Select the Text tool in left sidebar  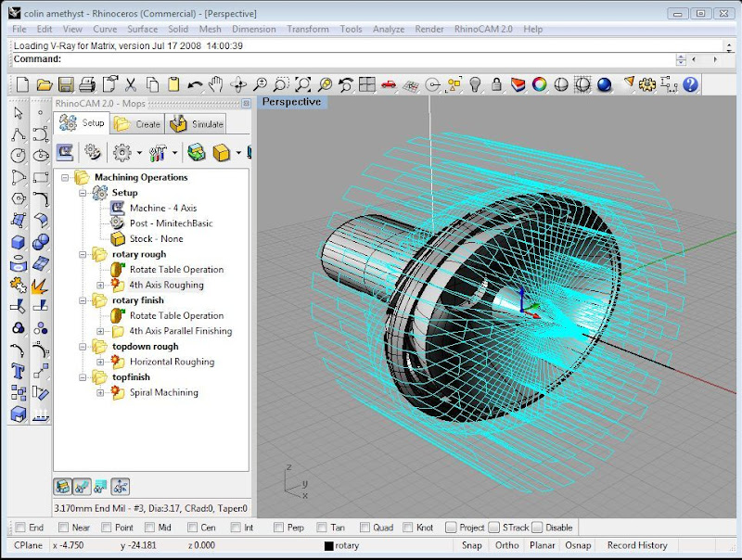pos(18,371)
